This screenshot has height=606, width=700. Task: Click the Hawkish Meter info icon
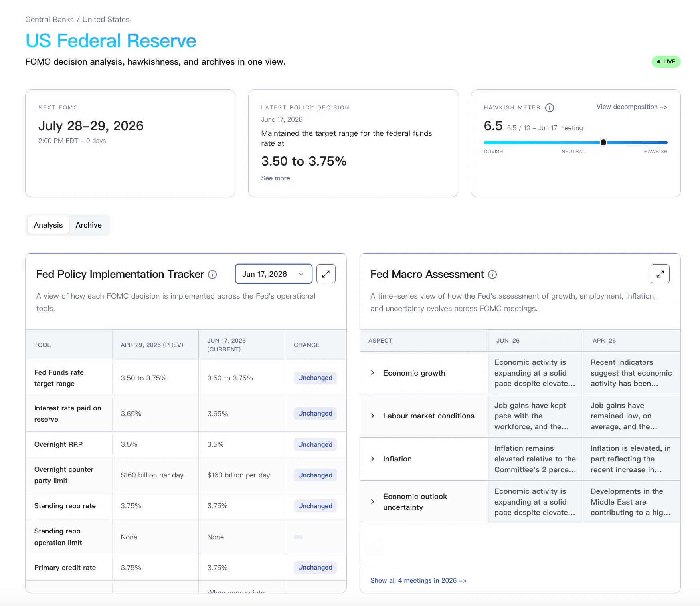[x=550, y=108]
